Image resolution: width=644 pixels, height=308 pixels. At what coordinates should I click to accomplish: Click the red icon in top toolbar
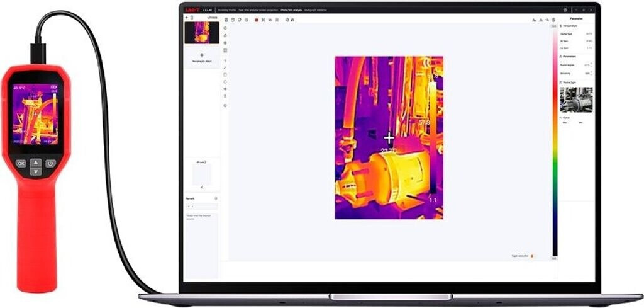tap(257, 20)
